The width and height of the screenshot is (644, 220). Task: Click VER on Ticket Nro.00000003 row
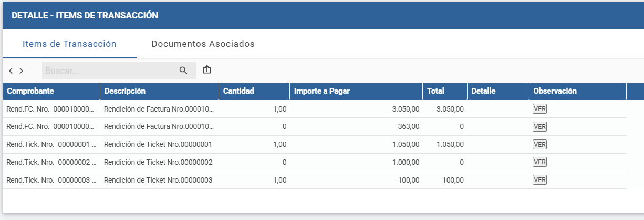click(539, 180)
